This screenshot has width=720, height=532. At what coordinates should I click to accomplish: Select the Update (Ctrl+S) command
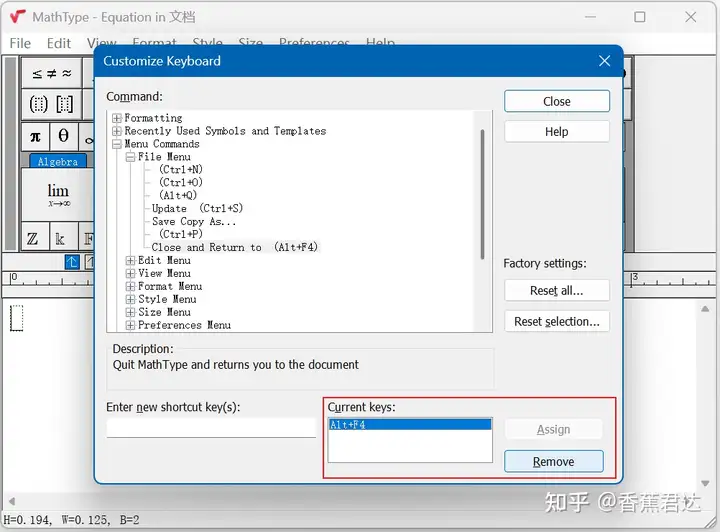[x=197, y=208]
